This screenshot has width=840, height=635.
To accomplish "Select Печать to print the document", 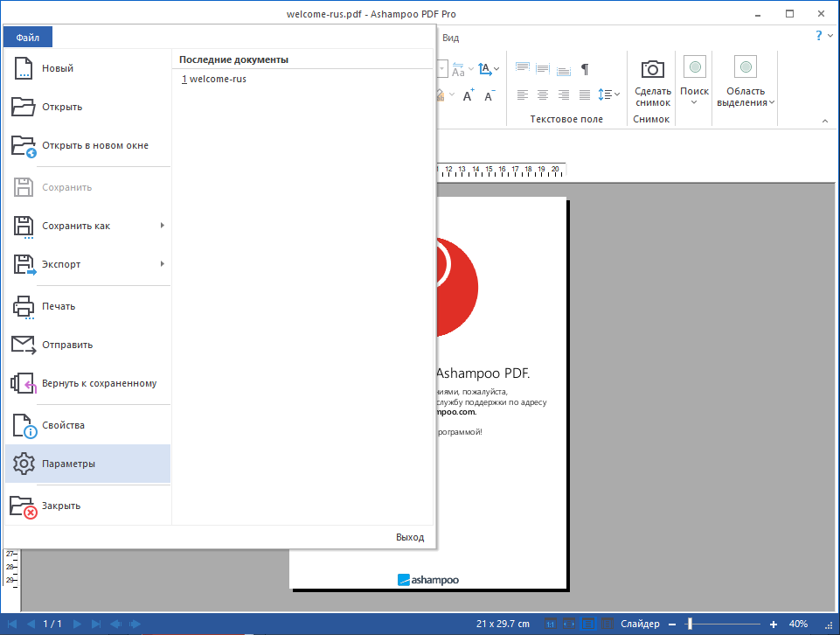I will 87,306.
